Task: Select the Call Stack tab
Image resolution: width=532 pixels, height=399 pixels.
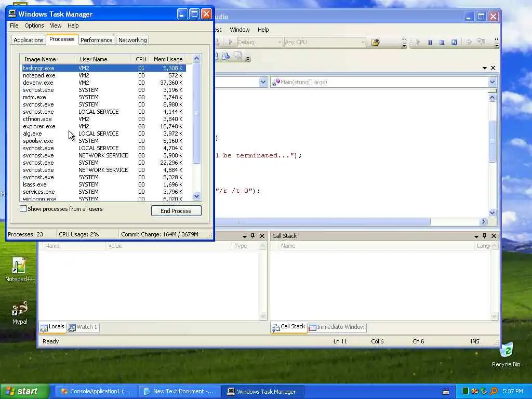Action: point(288,327)
